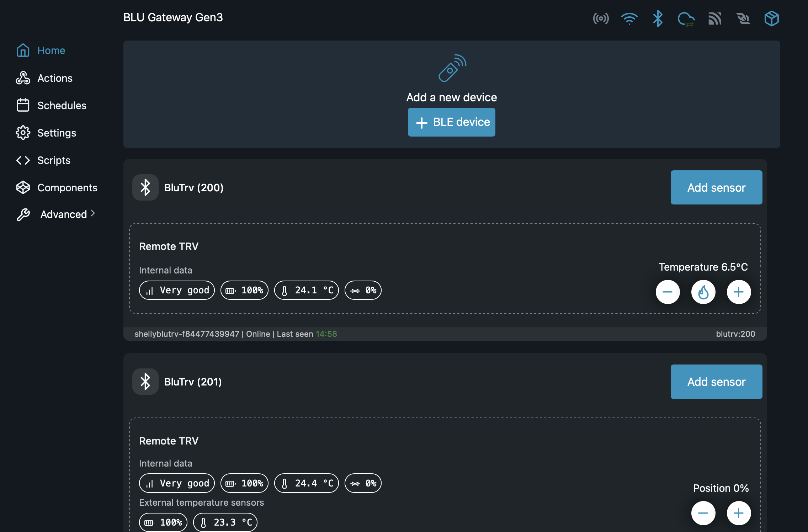Decrease BluTrv 201 valve position
Image resolution: width=808 pixels, height=532 pixels.
click(703, 513)
